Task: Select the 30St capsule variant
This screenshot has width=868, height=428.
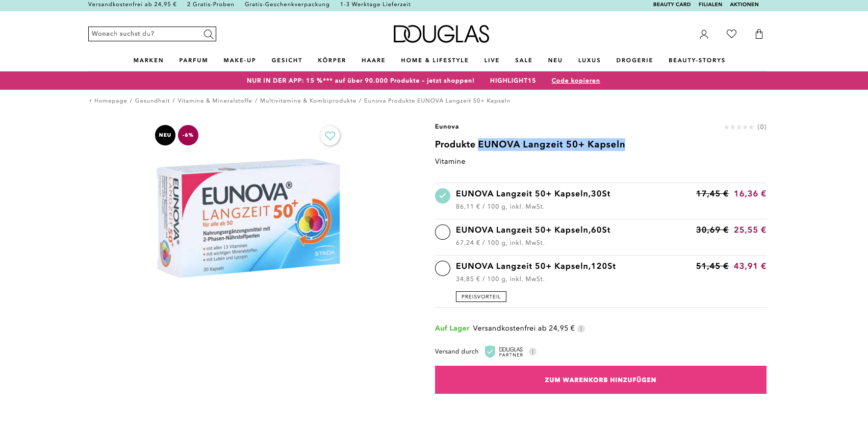Action: (x=600, y=201)
